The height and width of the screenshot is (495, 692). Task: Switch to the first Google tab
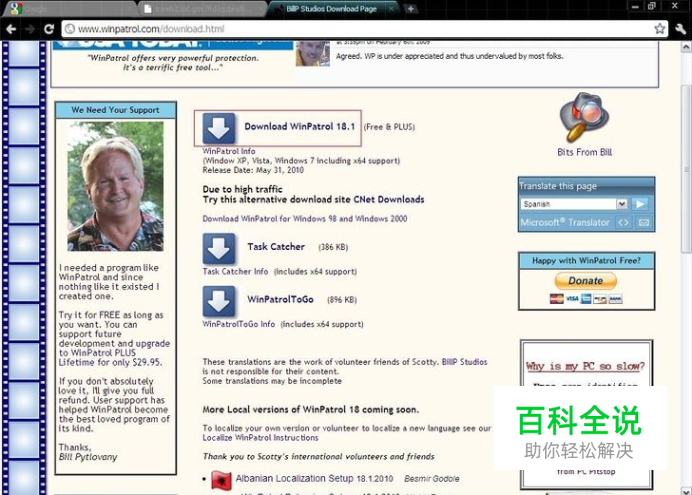(x=71, y=9)
